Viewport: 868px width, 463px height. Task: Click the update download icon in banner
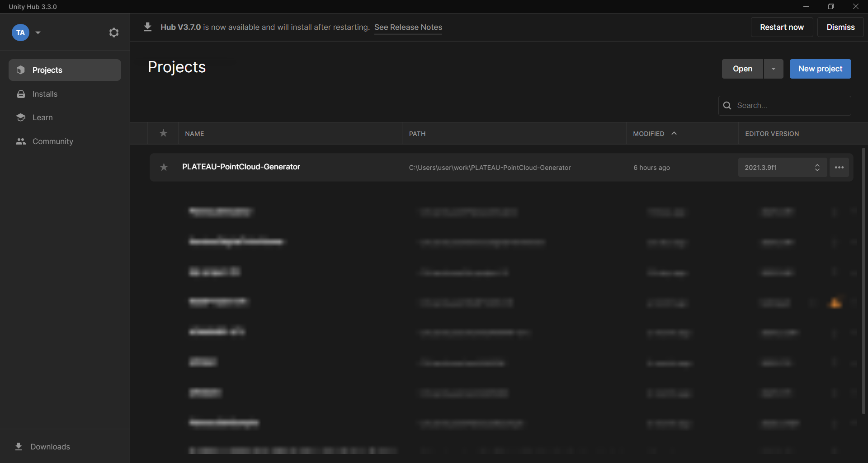[x=147, y=27]
